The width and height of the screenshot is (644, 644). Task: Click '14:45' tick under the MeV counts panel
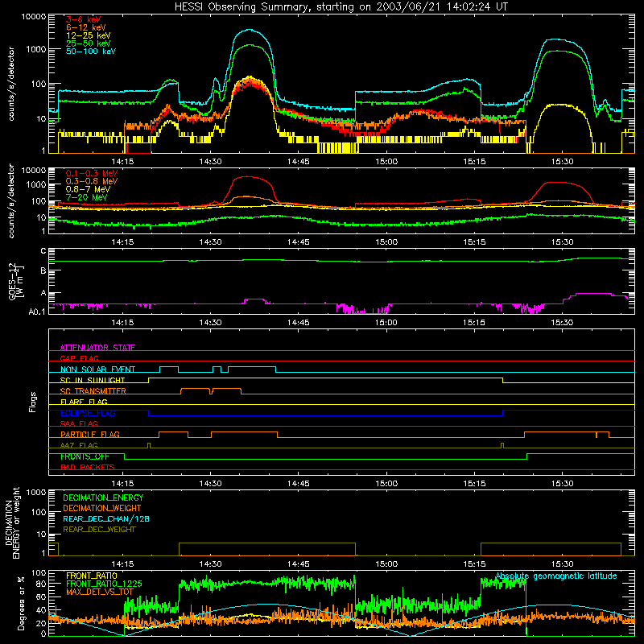click(x=298, y=242)
